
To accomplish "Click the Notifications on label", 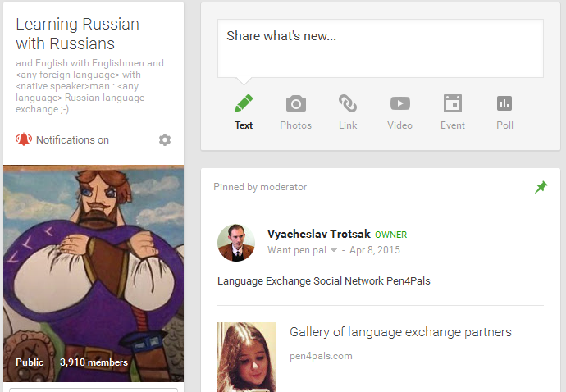I will pos(72,139).
